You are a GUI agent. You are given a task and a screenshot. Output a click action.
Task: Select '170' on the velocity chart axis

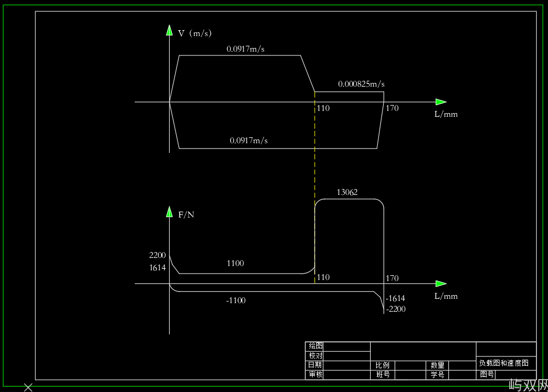(x=392, y=108)
